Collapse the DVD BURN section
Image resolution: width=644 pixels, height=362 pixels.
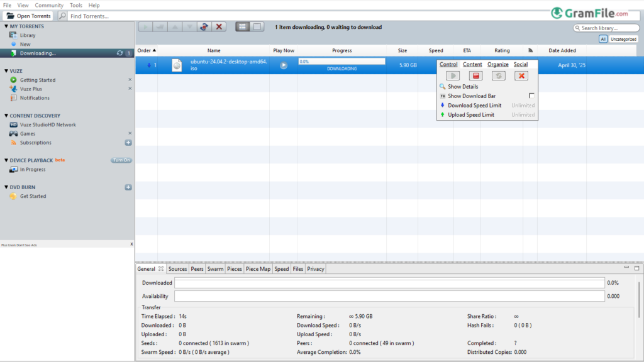pos(6,187)
